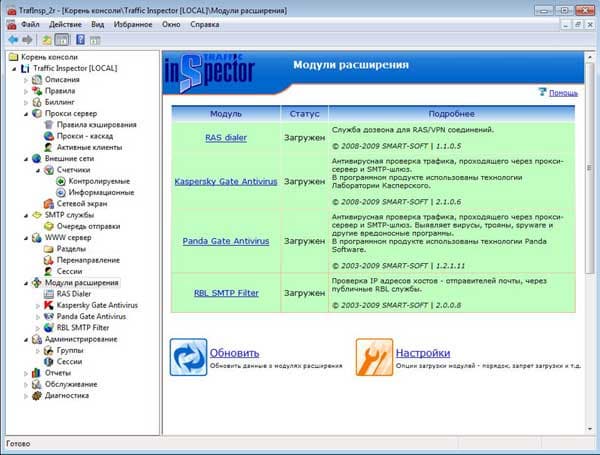Click the RBL SMTP Filter globe icon
Image resolution: width=600 pixels, height=455 pixels.
[x=49, y=328]
